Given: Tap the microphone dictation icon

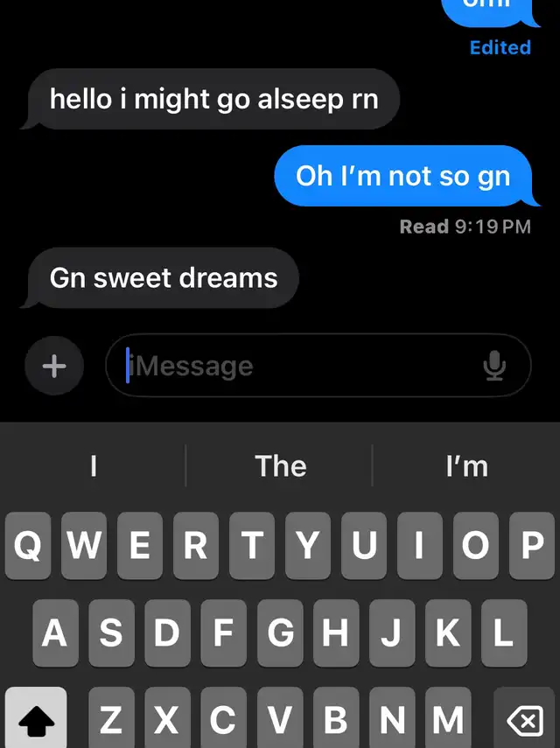Looking at the screenshot, I should coord(494,366).
